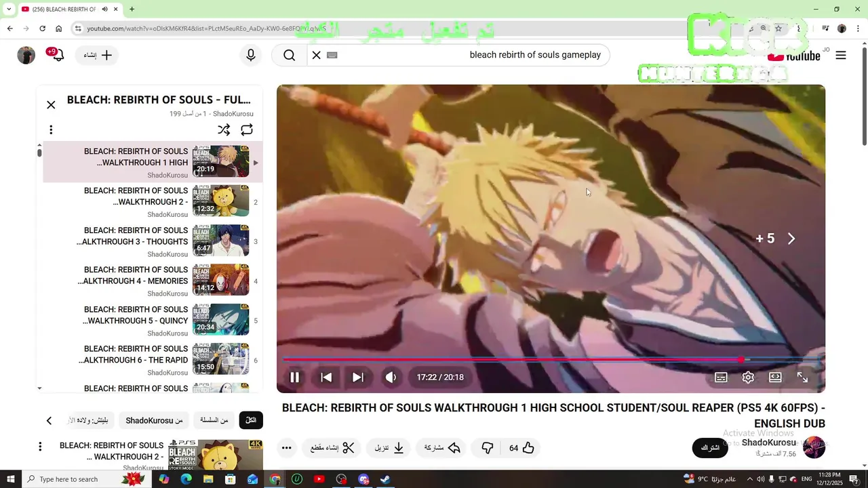Viewport: 868px width, 488px height.
Task: Select the 'من السلسلة' filter chip
Action: [214, 420]
